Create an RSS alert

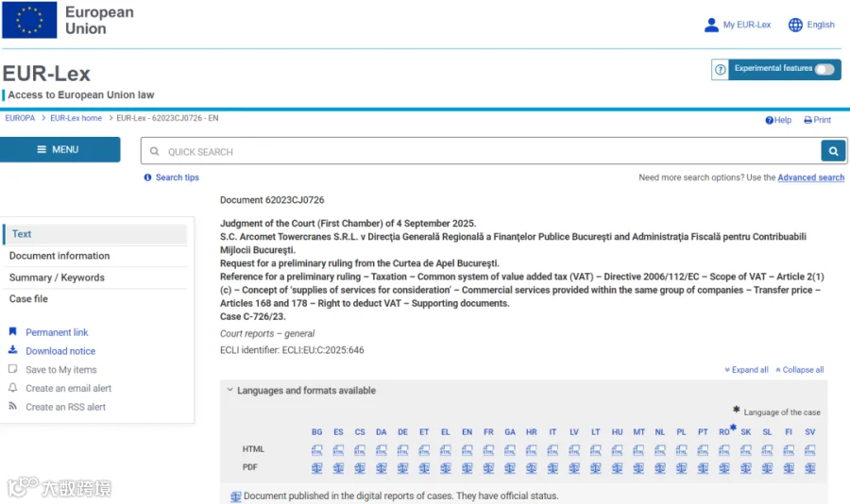(58, 407)
